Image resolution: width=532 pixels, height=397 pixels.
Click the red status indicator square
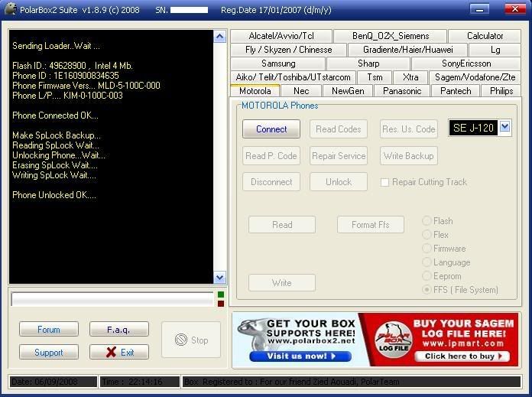pyautogui.click(x=221, y=303)
